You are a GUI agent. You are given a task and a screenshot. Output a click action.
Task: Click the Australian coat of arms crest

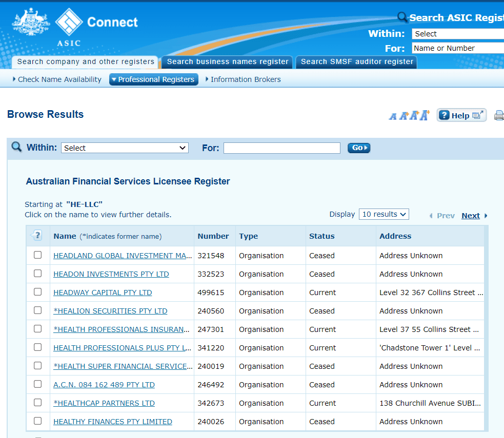[x=31, y=22]
